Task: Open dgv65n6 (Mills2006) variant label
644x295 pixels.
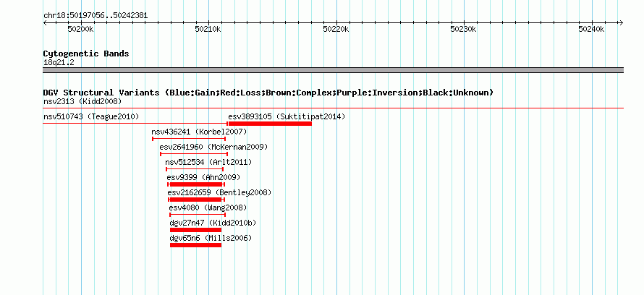Action: pos(211,238)
